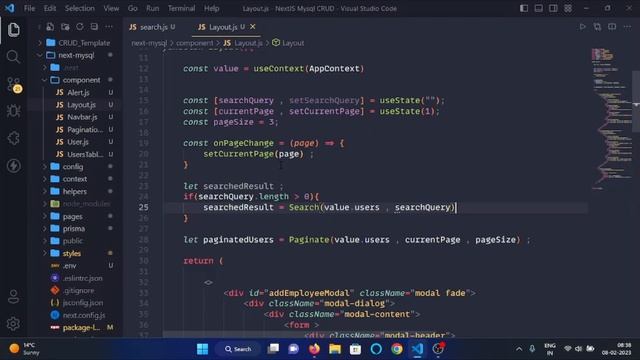Switch to the search.js tab
The image size is (640, 360).
tap(152, 27)
